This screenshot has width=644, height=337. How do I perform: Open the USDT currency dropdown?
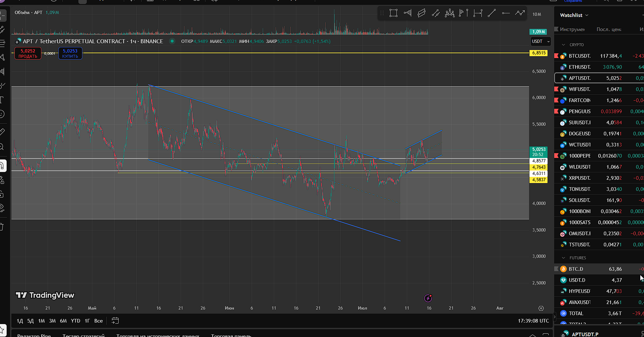tap(541, 41)
